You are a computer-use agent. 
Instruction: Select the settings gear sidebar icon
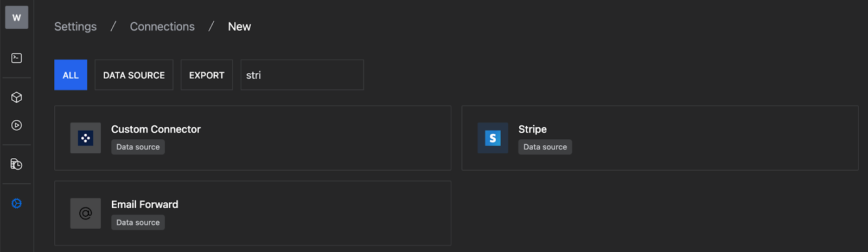(17, 203)
